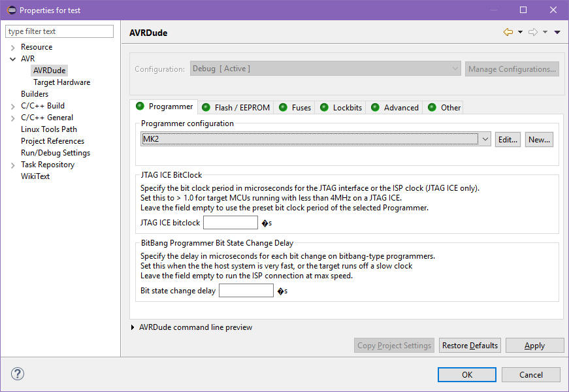Click the JTAG ICE bitclock field
This screenshot has height=392, width=569.
[x=230, y=223]
